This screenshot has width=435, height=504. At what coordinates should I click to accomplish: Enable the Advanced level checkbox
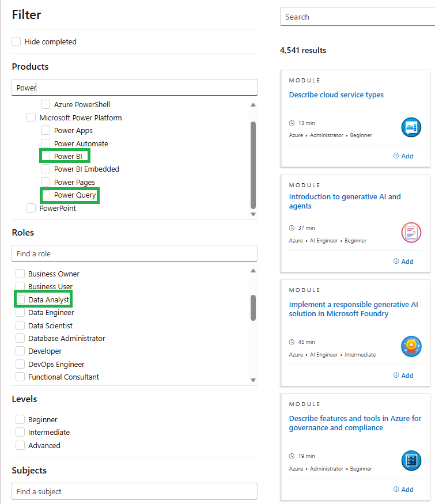(x=20, y=445)
